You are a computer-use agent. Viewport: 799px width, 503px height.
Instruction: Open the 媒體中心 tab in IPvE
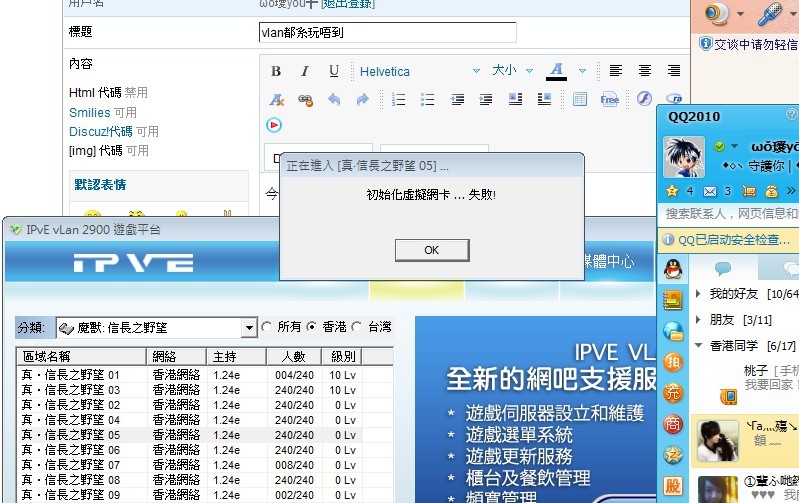tap(609, 261)
